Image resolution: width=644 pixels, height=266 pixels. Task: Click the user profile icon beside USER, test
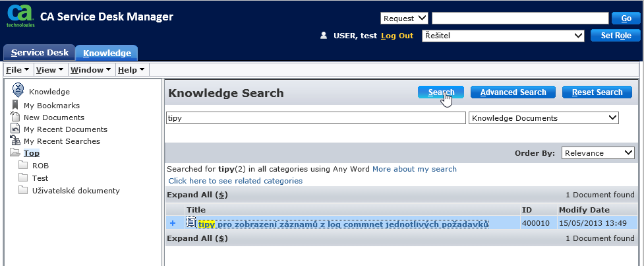click(324, 36)
